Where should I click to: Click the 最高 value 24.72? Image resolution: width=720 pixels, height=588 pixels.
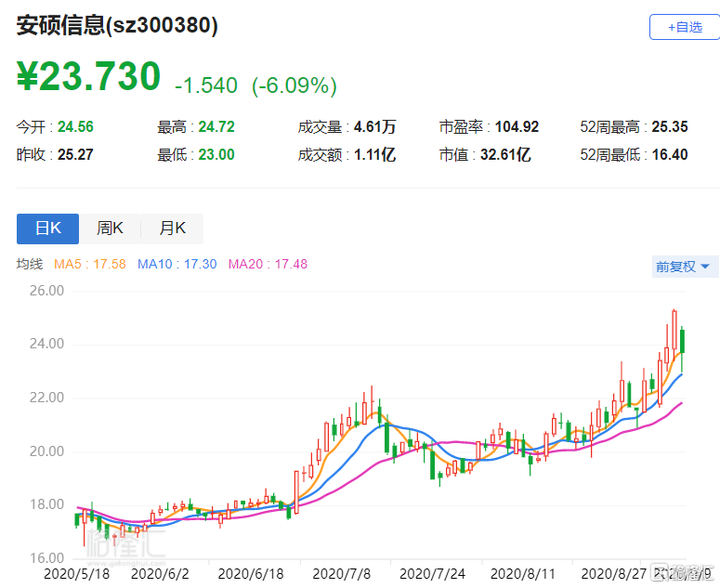pos(216,126)
